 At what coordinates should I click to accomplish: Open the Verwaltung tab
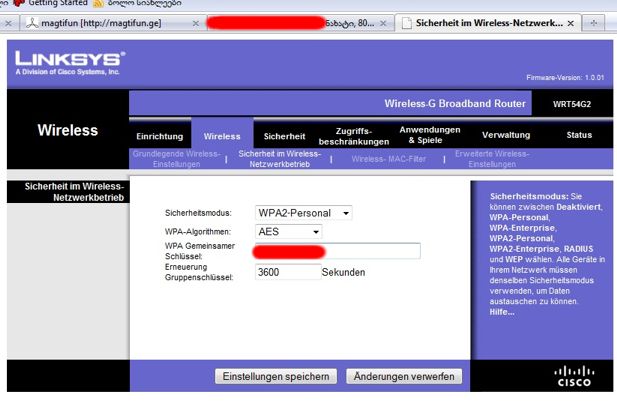coord(506,135)
